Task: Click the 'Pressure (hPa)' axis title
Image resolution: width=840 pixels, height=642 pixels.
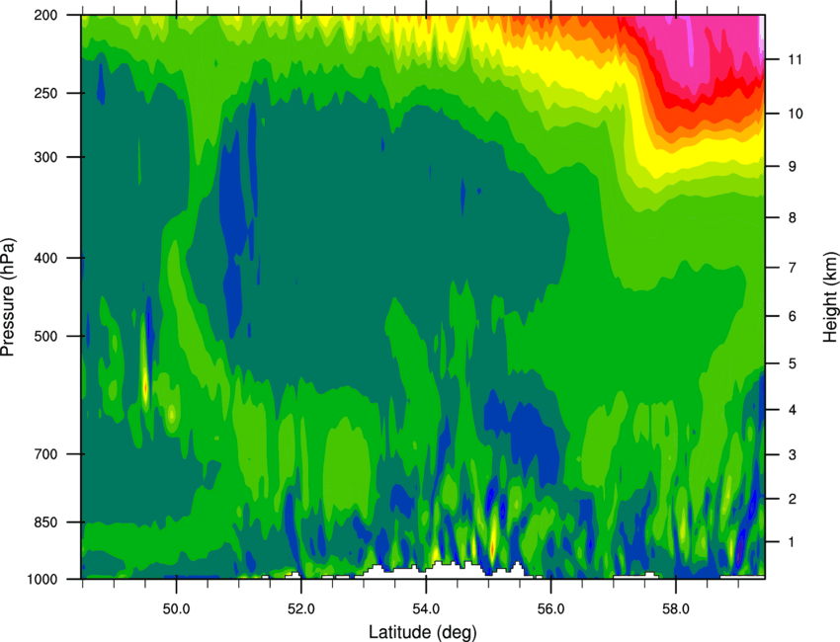Action: point(8,297)
